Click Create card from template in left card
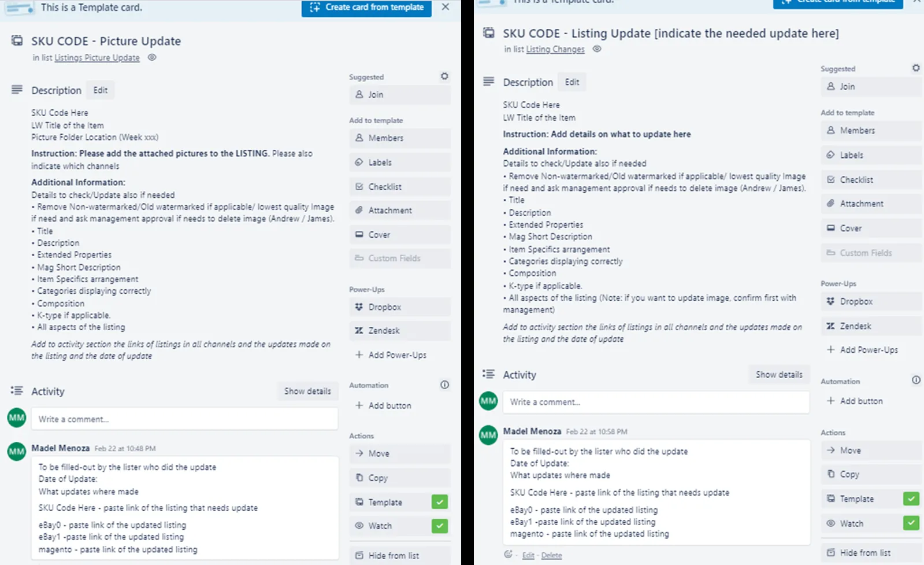 click(x=366, y=8)
